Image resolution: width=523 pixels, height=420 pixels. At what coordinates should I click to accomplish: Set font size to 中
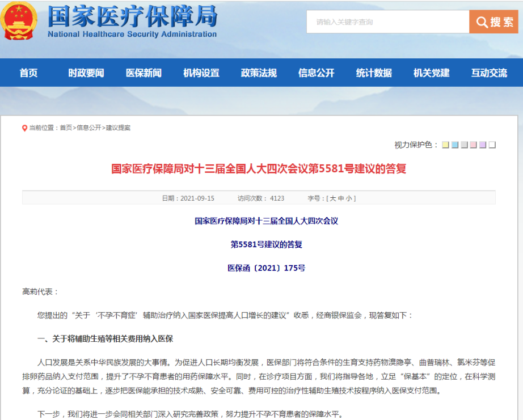(341, 198)
